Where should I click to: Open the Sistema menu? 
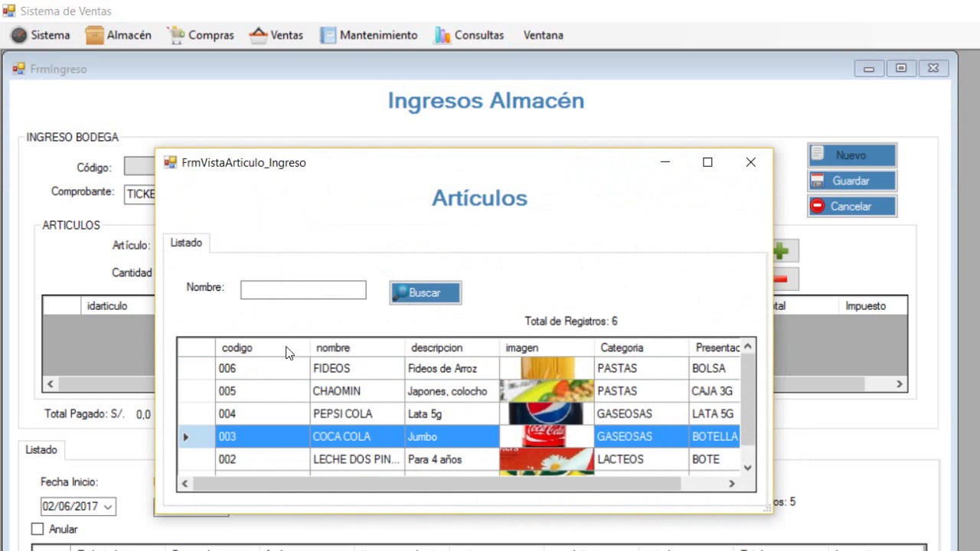(40, 35)
